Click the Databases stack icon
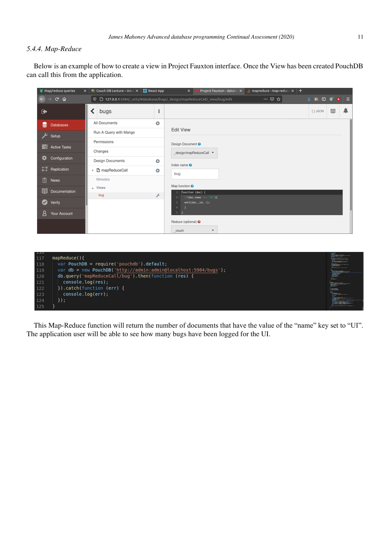 [45, 125]
